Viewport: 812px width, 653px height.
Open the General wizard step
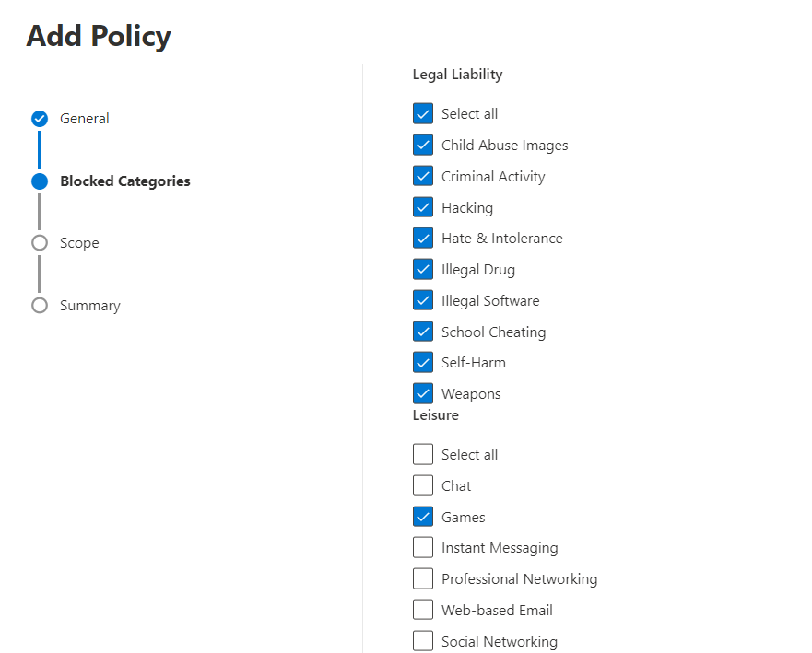84,119
